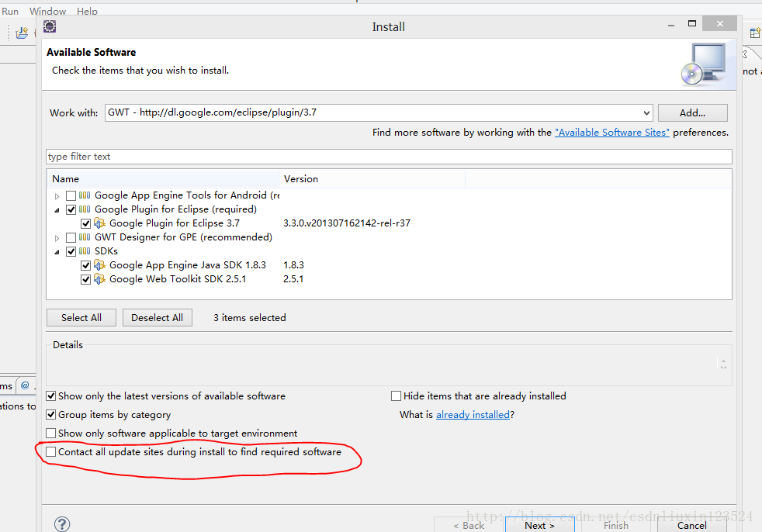The width and height of the screenshot is (762, 532).
Task: Toggle Show only the latest versions option
Action: (x=51, y=396)
